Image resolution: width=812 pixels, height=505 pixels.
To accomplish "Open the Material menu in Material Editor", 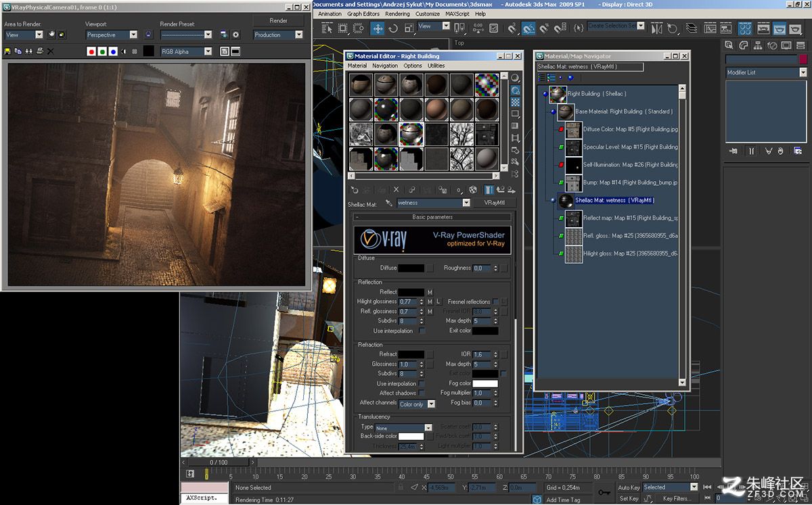I will click(357, 66).
